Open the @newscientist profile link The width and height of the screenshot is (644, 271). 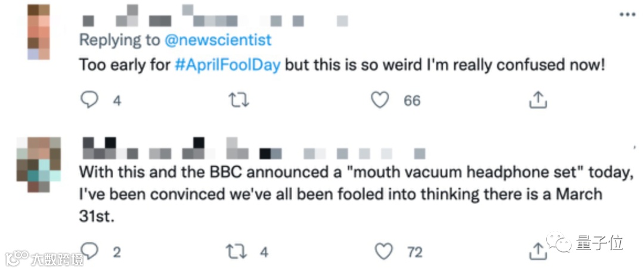click(218, 41)
